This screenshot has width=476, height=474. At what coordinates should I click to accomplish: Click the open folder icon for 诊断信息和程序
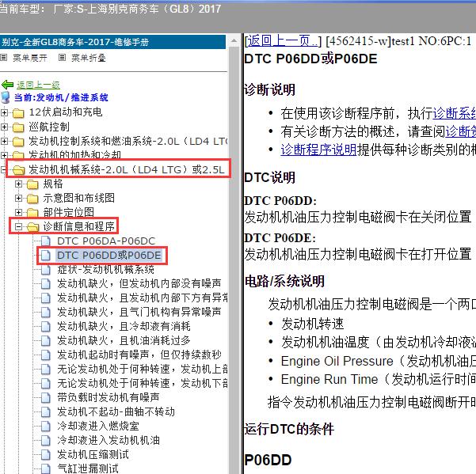[32, 227]
